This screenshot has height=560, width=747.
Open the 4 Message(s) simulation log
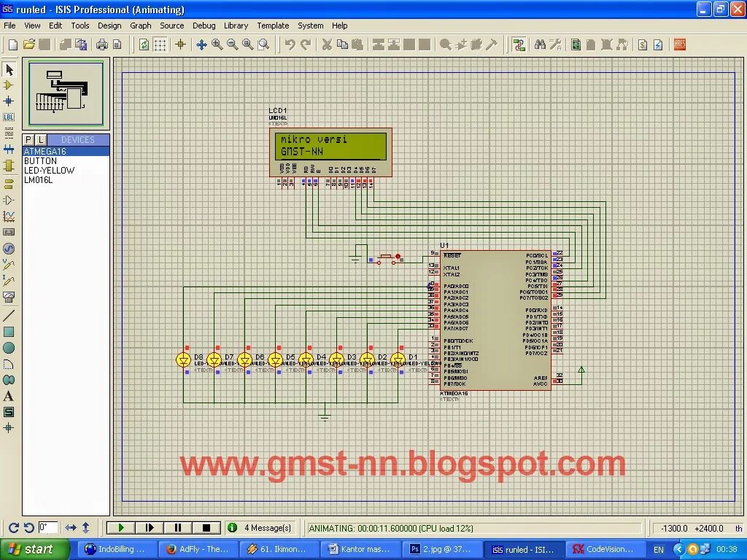260,528
